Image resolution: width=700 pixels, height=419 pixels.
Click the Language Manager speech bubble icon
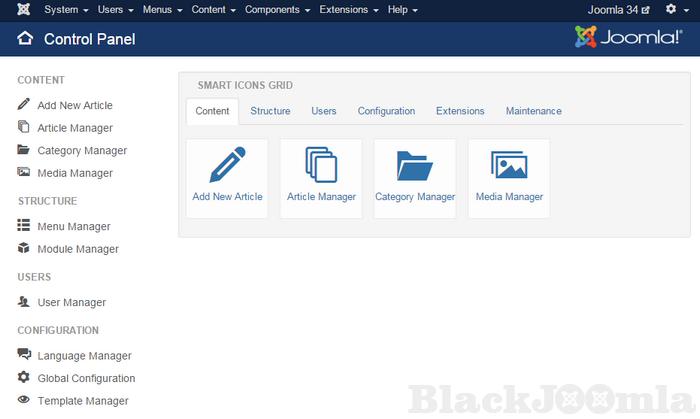24,355
